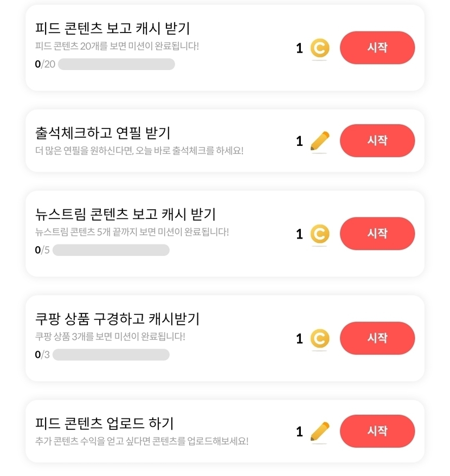450x476 pixels.
Task: Select the 출석체크하고 연필 받기 title
Action: click(102, 132)
